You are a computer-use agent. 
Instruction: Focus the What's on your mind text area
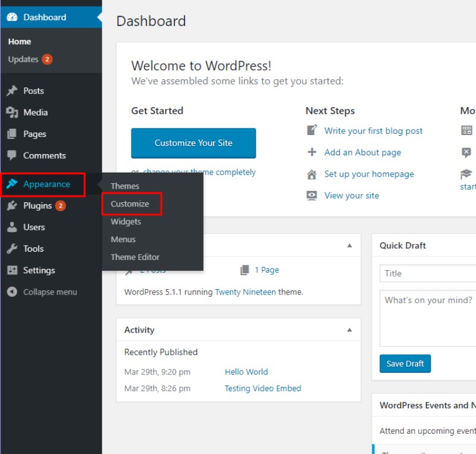(x=428, y=318)
